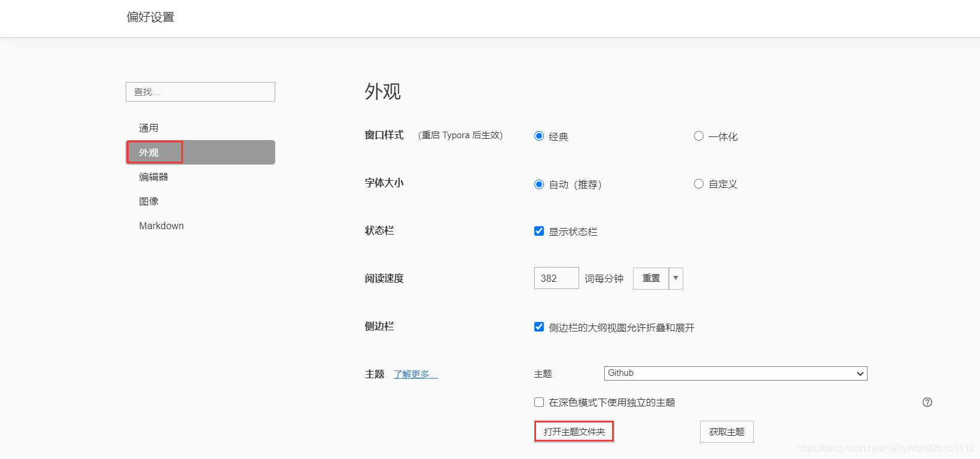
Task: Select the 一体化 window style radio
Action: (699, 136)
